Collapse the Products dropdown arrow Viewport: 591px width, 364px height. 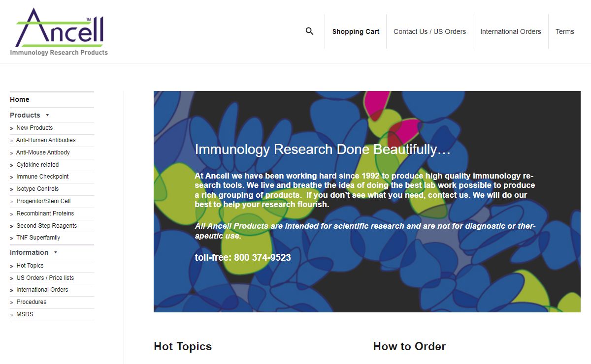pyautogui.click(x=47, y=115)
